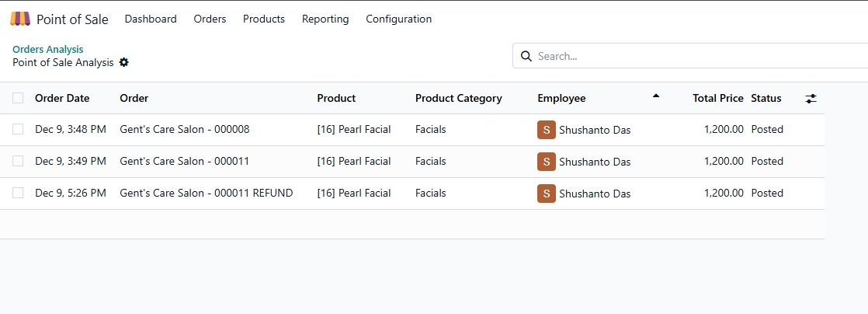Toggle the select-all checkbox in header
The width and height of the screenshot is (868, 314).
tap(18, 98)
